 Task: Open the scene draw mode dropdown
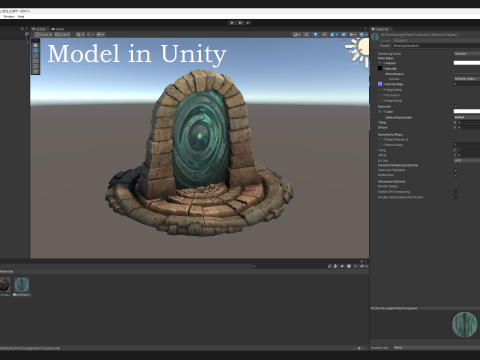pos(297,34)
